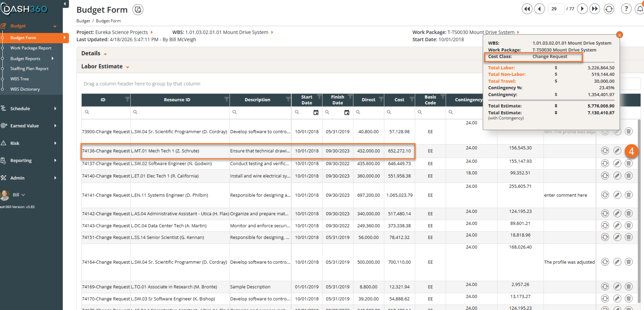This screenshot has width=644, height=310.
Task: Delete row 74170 Sr Software Engineer
Action: point(629,299)
